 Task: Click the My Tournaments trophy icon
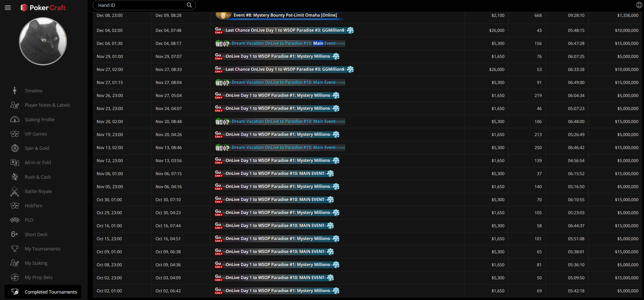(x=15, y=249)
